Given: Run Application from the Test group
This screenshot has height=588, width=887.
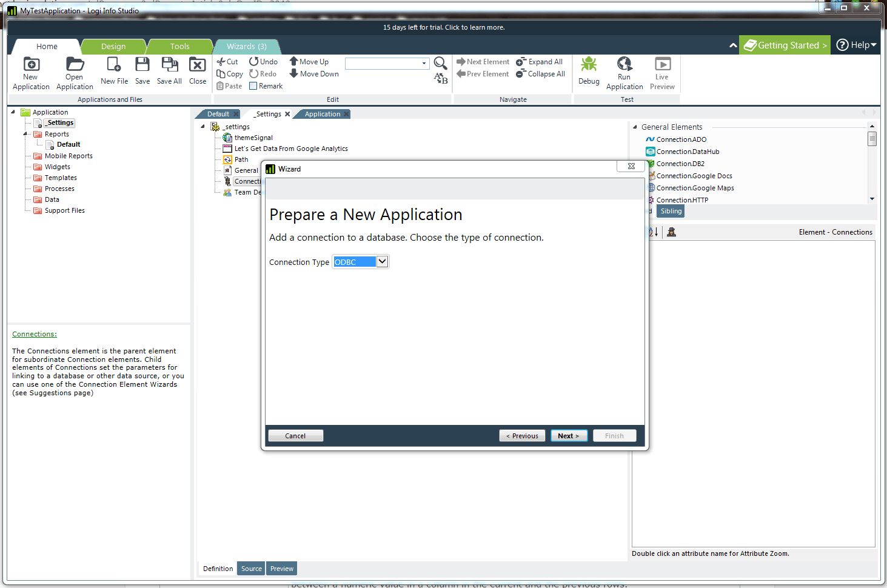Looking at the screenshot, I should click(x=624, y=64).
